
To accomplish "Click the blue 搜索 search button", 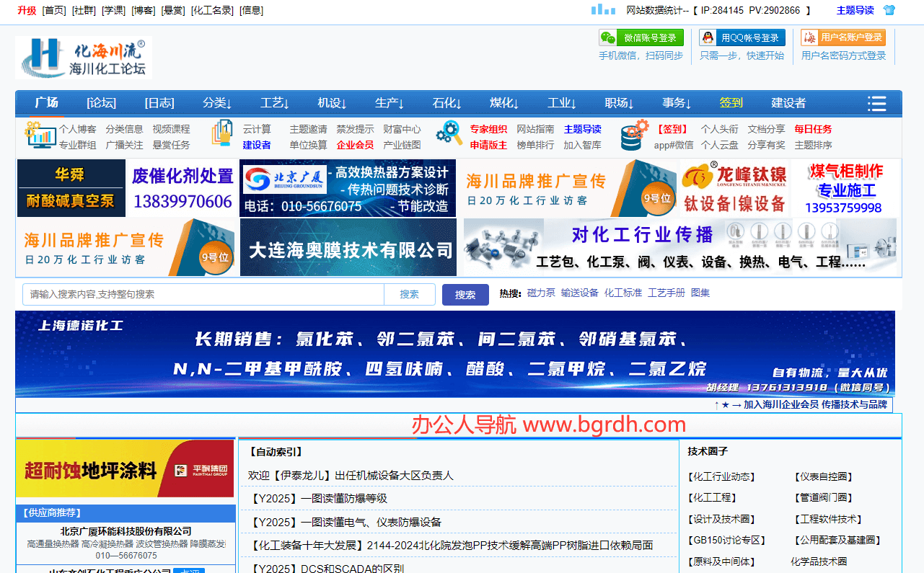I will tap(465, 295).
